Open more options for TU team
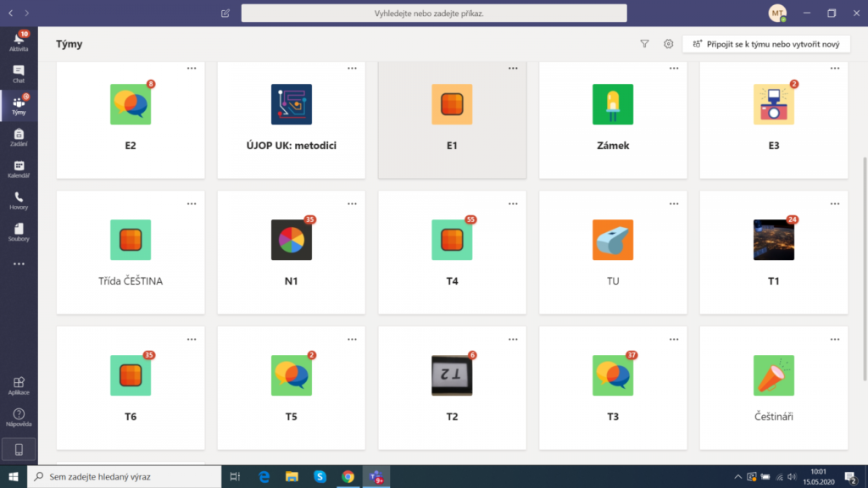This screenshot has width=868, height=488. click(674, 204)
